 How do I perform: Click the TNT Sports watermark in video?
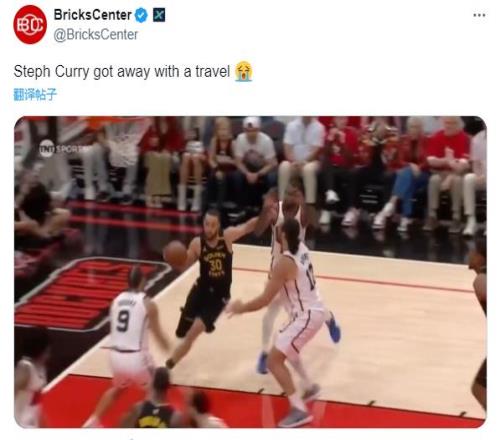click(62, 149)
